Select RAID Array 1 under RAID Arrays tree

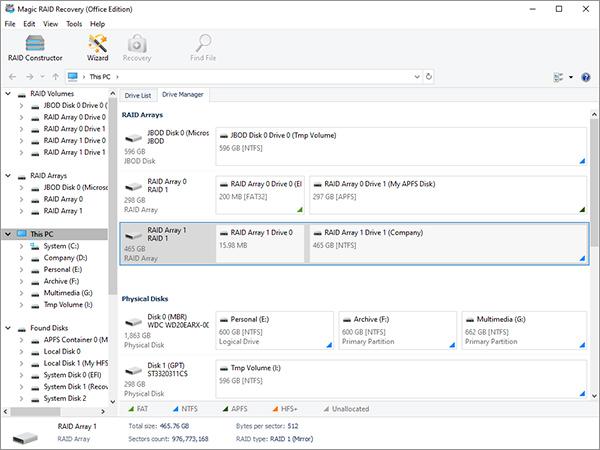(63, 211)
